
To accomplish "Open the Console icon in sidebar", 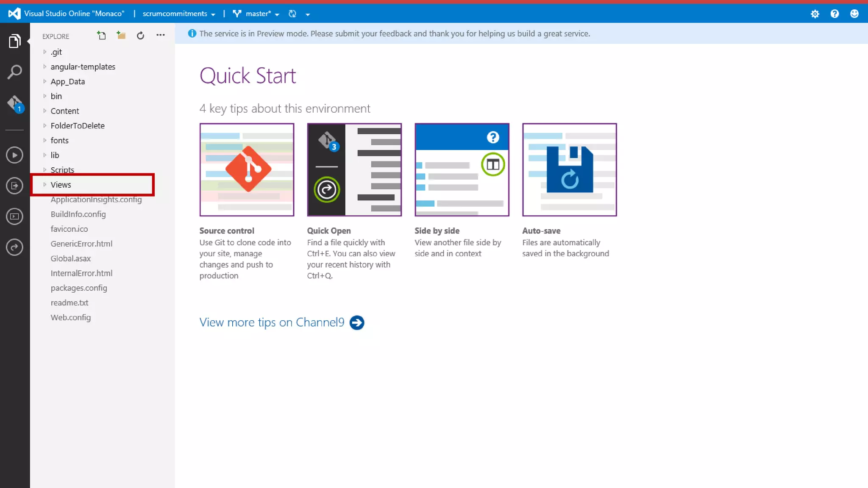I will point(14,216).
